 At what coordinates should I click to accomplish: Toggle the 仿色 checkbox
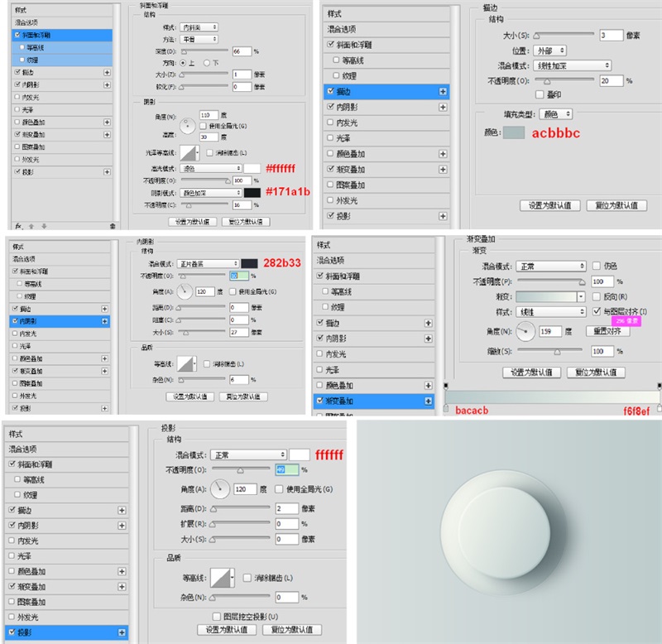[596, 266]
